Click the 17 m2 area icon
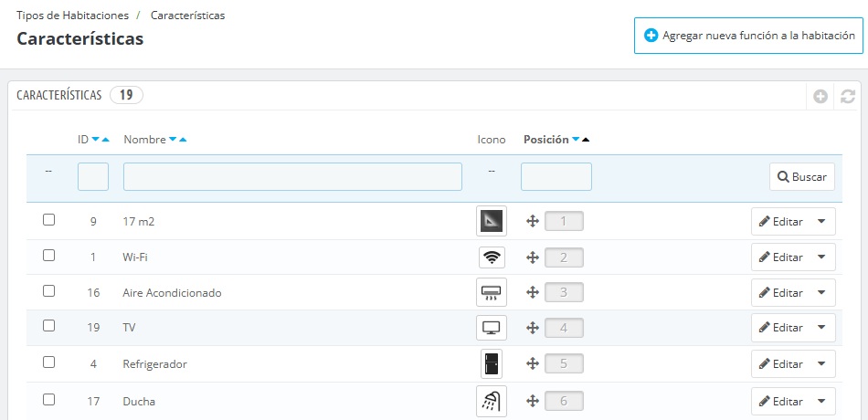 pos(492,221)
